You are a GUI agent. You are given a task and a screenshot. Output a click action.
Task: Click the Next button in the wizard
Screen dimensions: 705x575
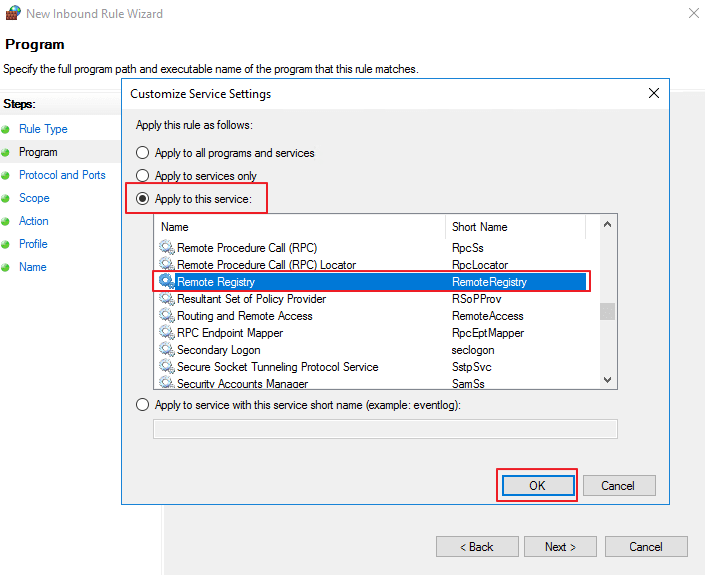560,547
